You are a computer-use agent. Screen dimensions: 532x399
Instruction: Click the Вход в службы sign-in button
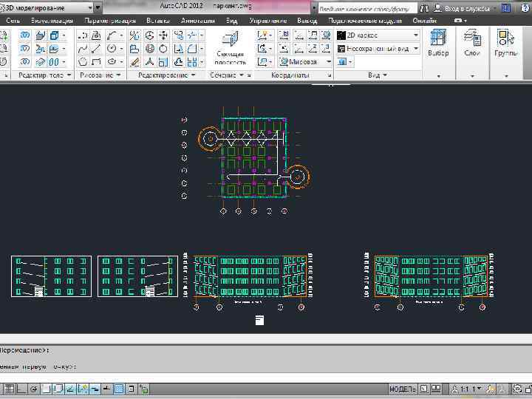click(x=467, y=8)
